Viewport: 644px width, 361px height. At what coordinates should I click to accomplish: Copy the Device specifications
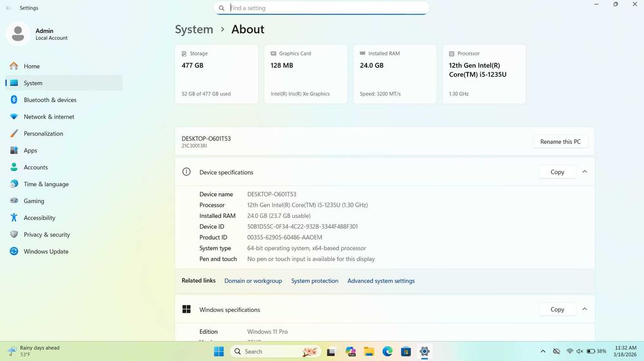click(x=557, y=172)
